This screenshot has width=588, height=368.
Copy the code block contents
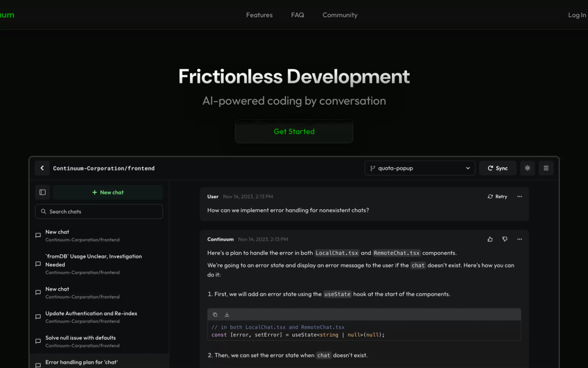(215, 314)
